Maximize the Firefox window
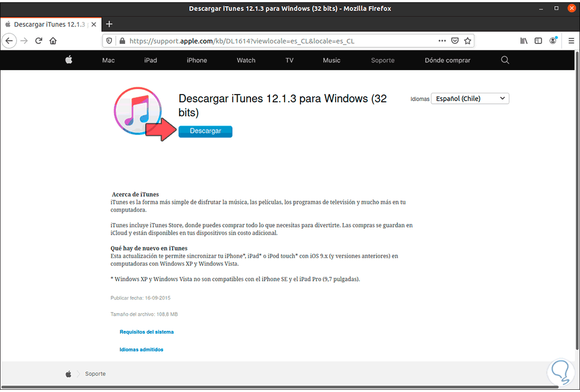This screenshot has height=392, width=580. tap(556, 8)
